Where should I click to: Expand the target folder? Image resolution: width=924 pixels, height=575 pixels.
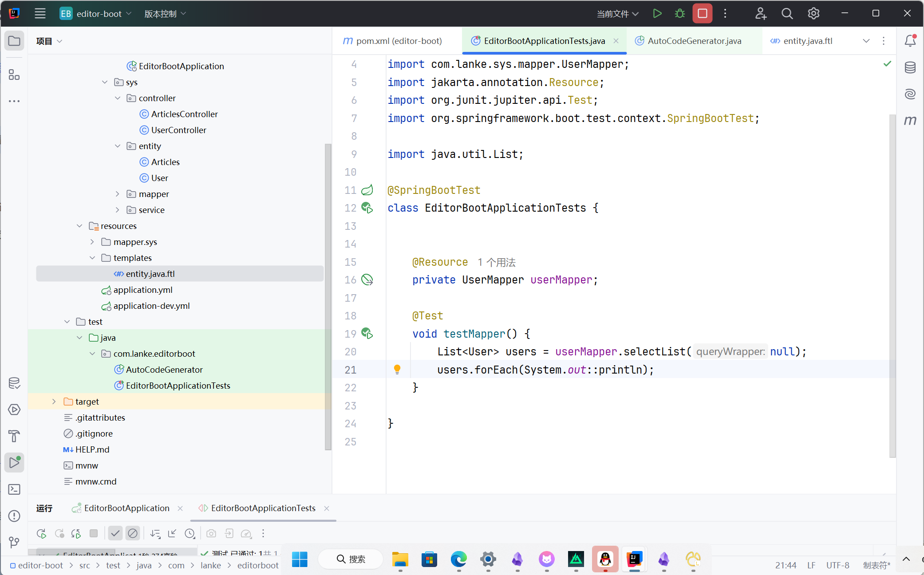pyautogui.click(x=54, y=402)
